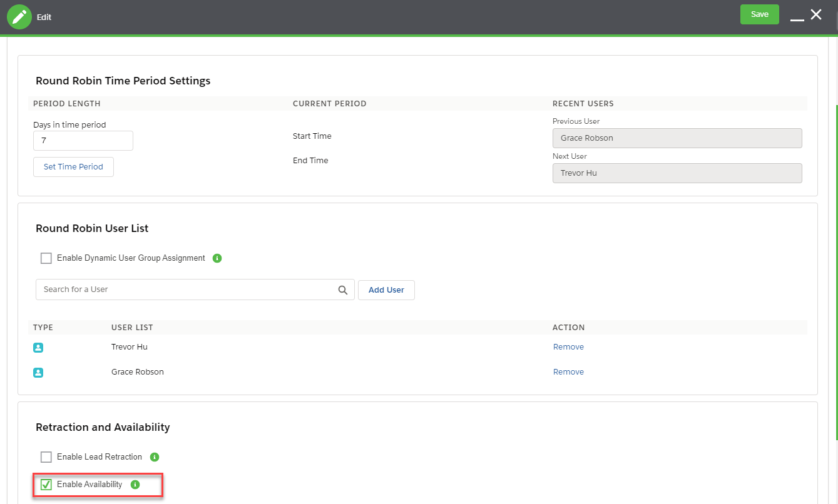Click the Edit pencil icon in the header
The height and width of the screenshot is (504, 838).
[x=19, y=16]
